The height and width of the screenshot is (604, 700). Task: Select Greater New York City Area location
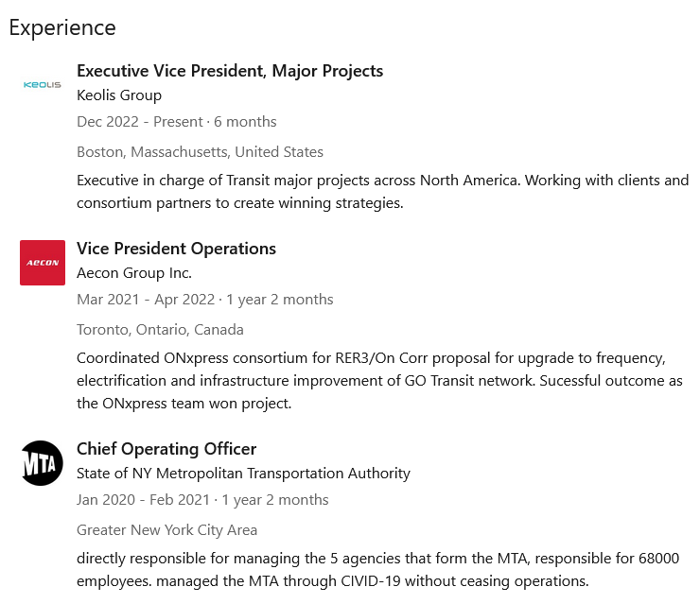[x=166, y=530]
